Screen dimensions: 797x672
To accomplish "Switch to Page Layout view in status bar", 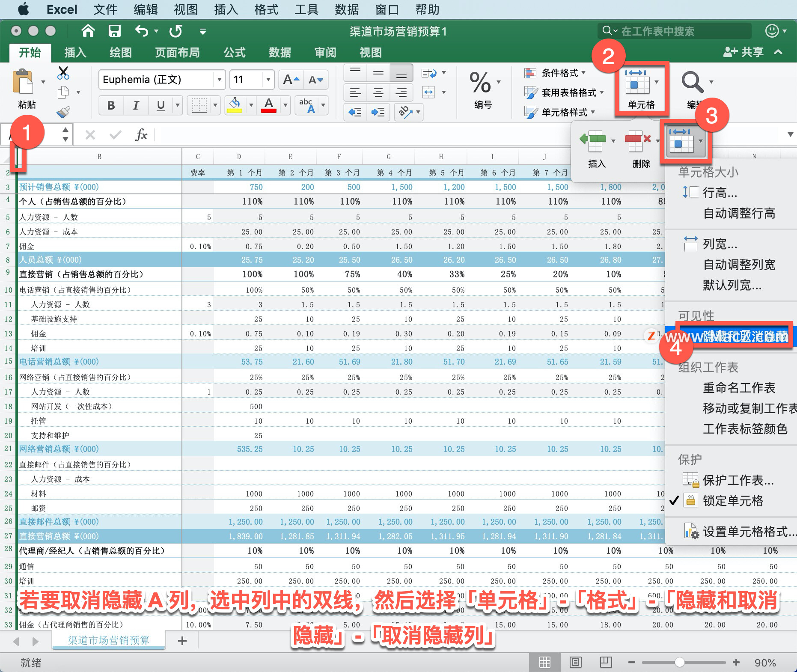I will point(576,663).
